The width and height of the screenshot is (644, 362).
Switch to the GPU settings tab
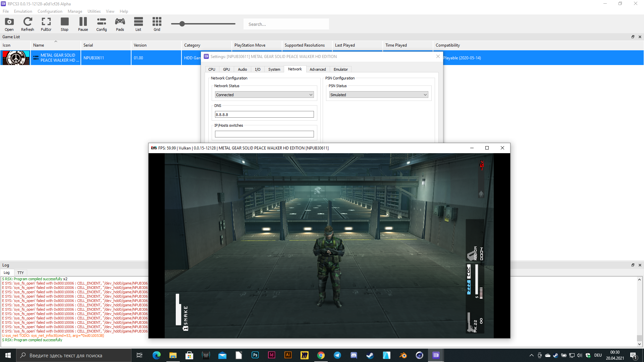tap(226, 69)
